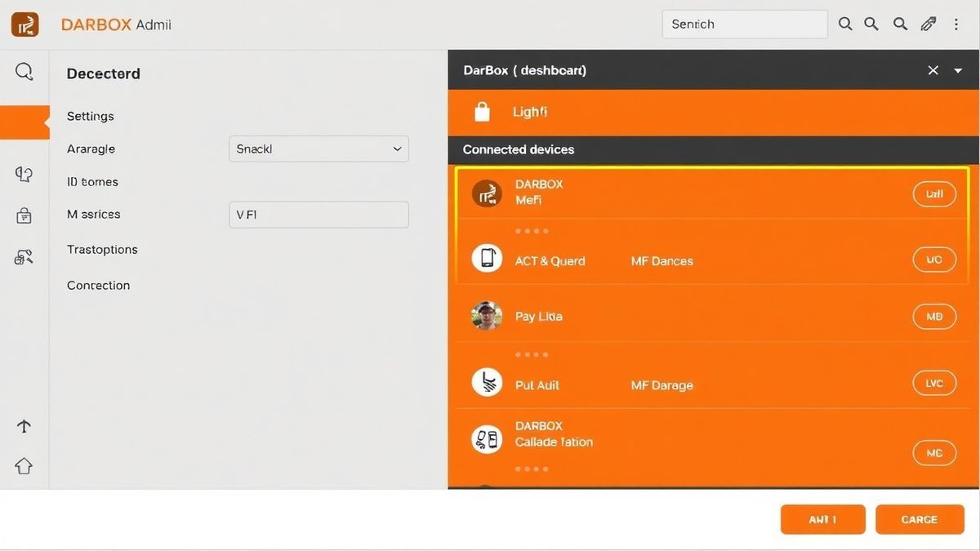Click the DARBOX Admii title text
980x551 pixels.
tap(116, 24)
